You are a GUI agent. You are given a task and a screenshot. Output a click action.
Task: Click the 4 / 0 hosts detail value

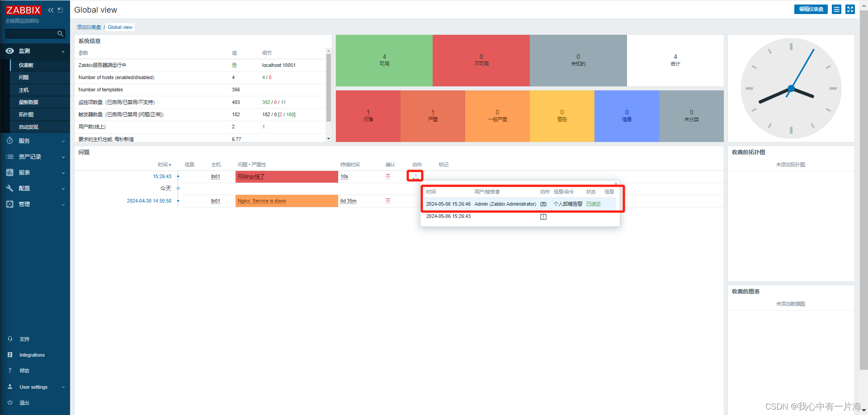(267, 78)
